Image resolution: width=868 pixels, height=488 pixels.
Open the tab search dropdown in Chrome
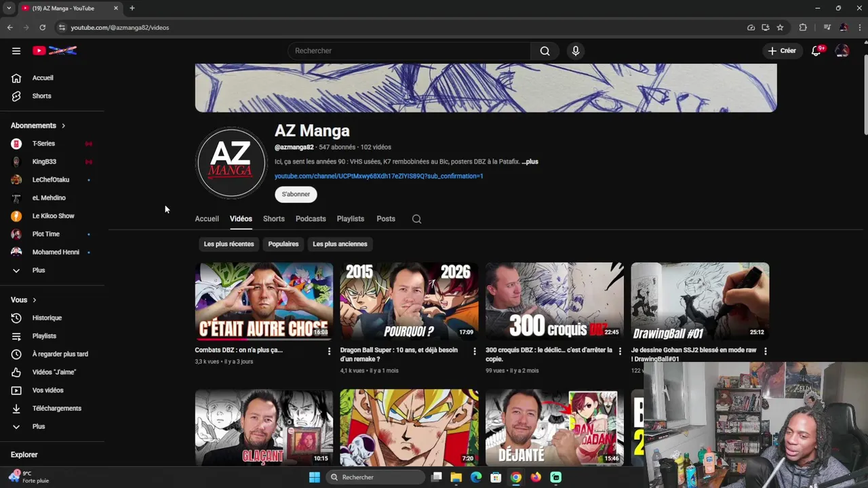coord(9,8)
